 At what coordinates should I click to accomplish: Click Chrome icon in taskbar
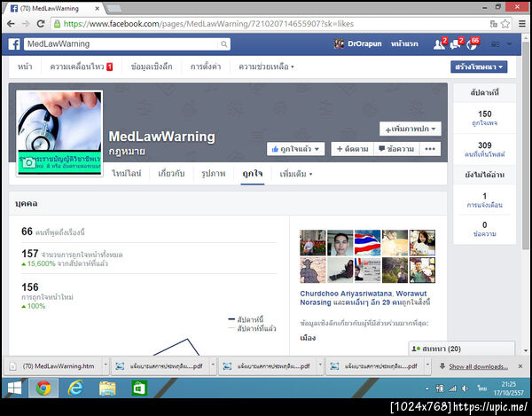click(x=43, y=388)
